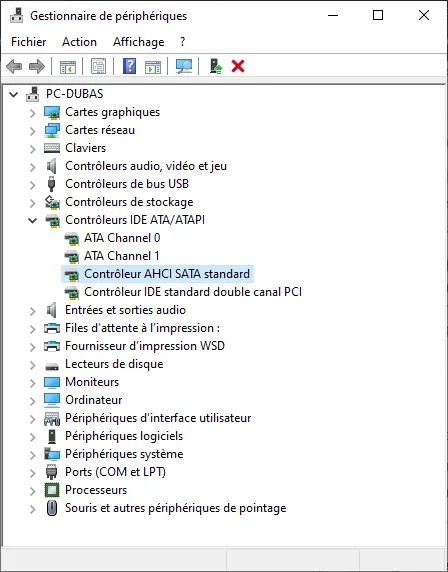
Task: Click the back arrow toolbar icon
Action: (x=14, y=67)
